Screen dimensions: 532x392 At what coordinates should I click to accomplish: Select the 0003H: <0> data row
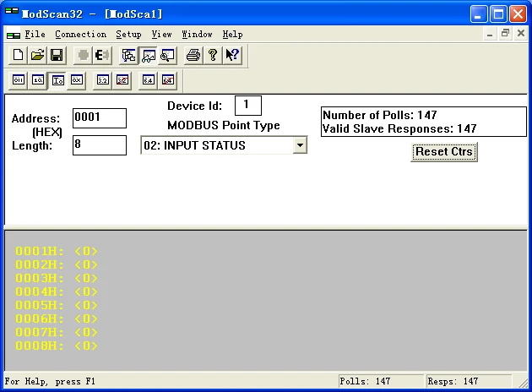57,278
